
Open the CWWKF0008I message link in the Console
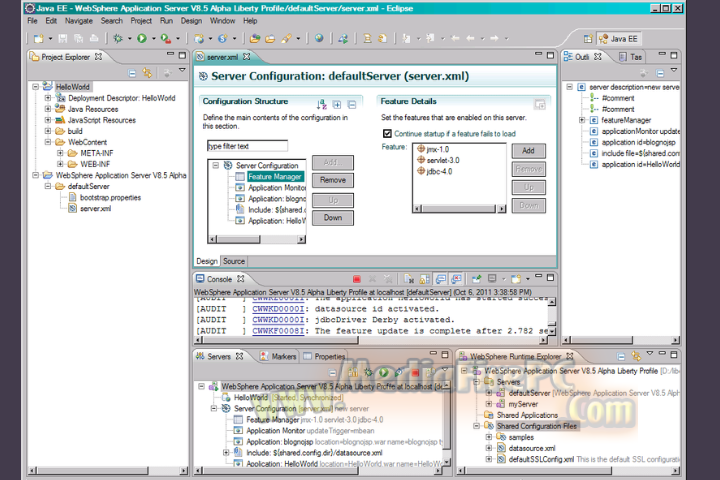tap(278, 331)
